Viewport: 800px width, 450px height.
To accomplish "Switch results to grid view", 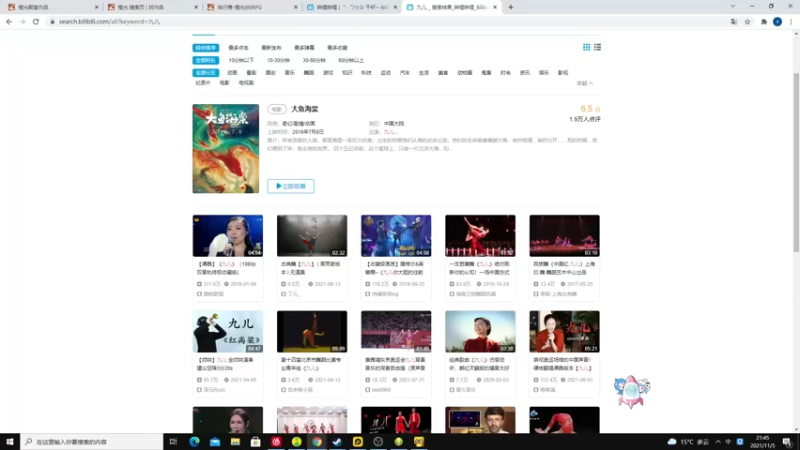I will pos(586,47).
